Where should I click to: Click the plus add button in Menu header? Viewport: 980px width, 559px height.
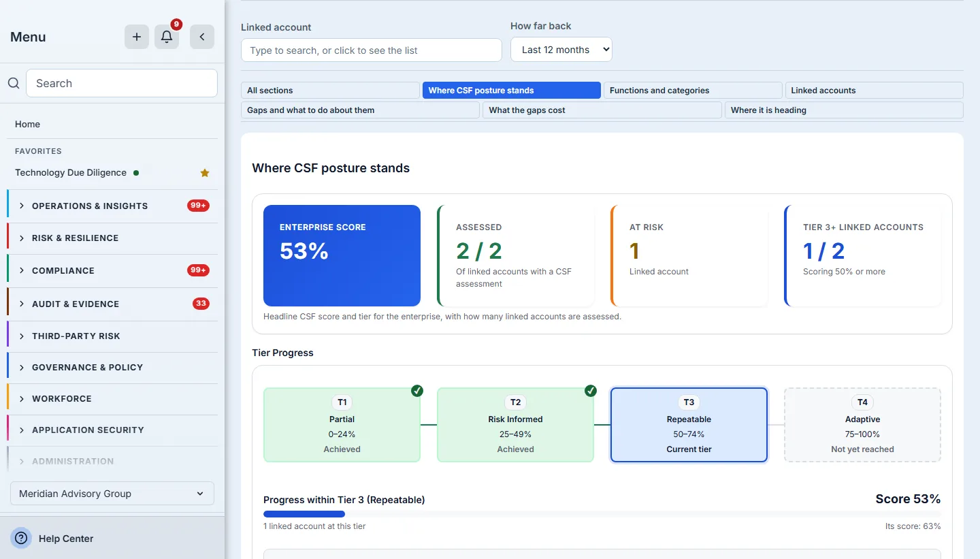(x=137, y=37)
